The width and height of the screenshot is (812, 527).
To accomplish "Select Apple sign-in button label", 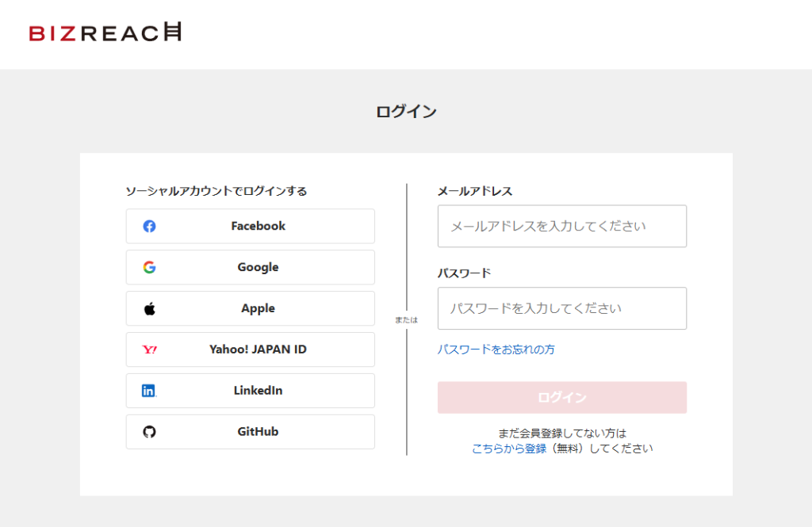I will click(258, 308).
